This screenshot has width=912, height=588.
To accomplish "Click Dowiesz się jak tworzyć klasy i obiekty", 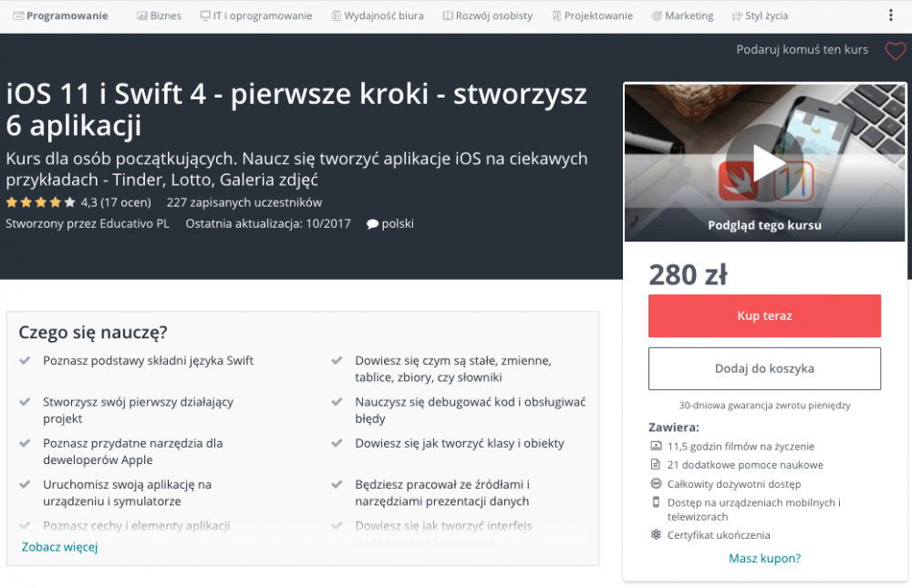I will point(460,443).
